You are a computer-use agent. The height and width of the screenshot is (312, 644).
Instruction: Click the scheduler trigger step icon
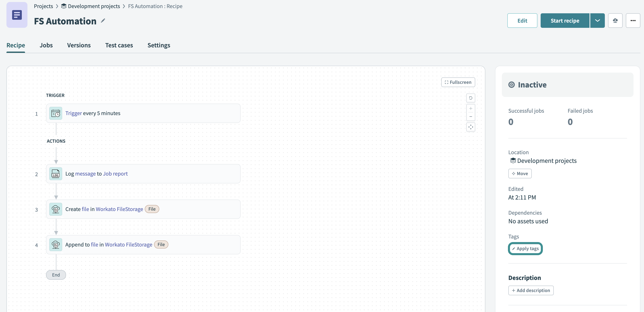pyautogui.click(x=56, y=113)
